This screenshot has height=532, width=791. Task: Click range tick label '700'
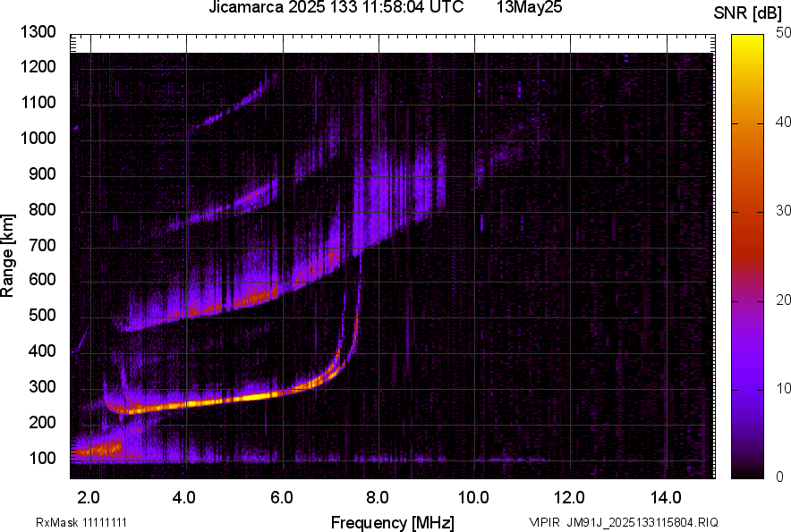tap(42, 245)
